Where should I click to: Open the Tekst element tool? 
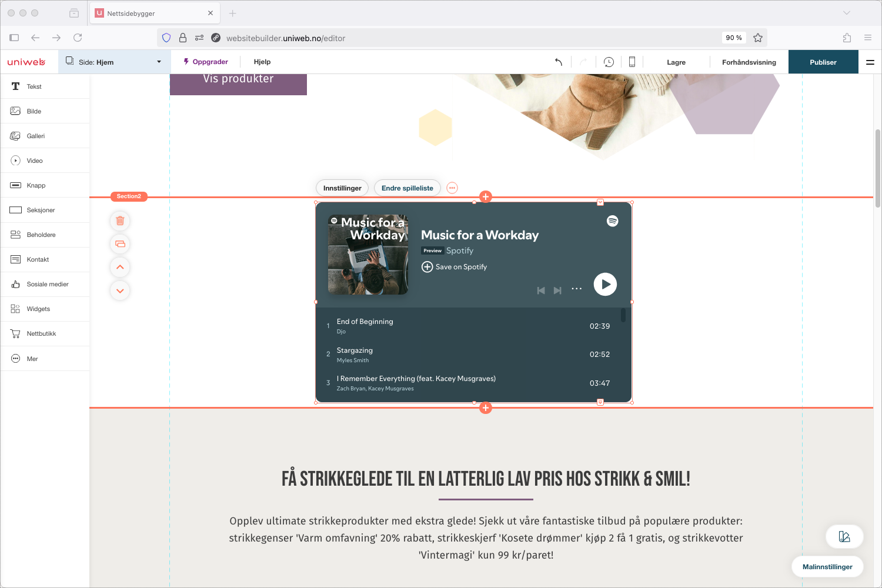(x=45, y=86)
